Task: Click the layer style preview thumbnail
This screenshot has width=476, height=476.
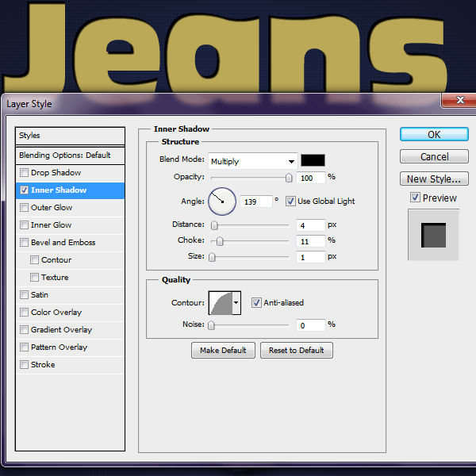Action: [432, 235]
